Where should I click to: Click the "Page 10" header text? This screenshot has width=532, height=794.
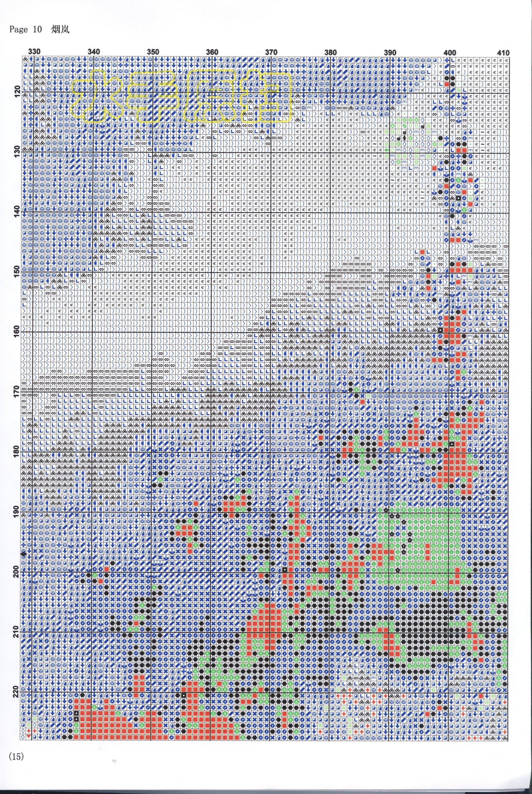pos(25,30)
